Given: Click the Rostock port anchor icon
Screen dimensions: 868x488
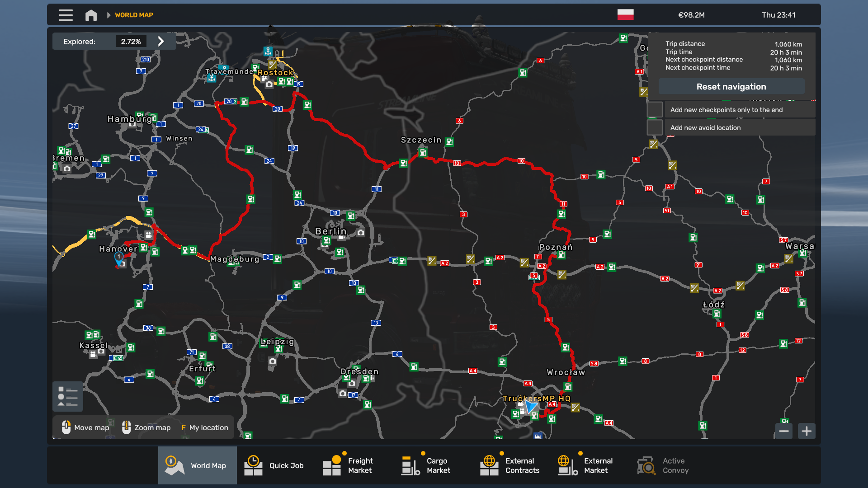Looking at the screenshot, I should [268, 51].
